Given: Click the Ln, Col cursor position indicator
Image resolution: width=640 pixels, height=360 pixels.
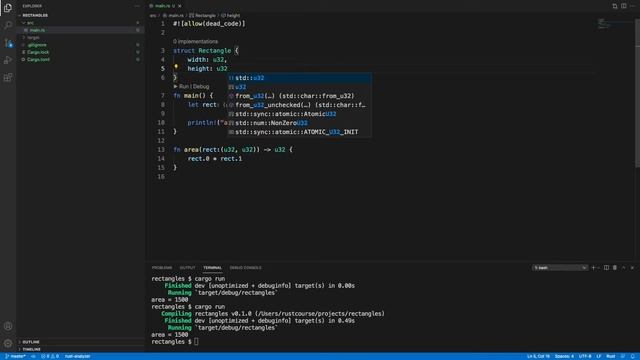Looking at the screenshot, I should pos(538,356).
